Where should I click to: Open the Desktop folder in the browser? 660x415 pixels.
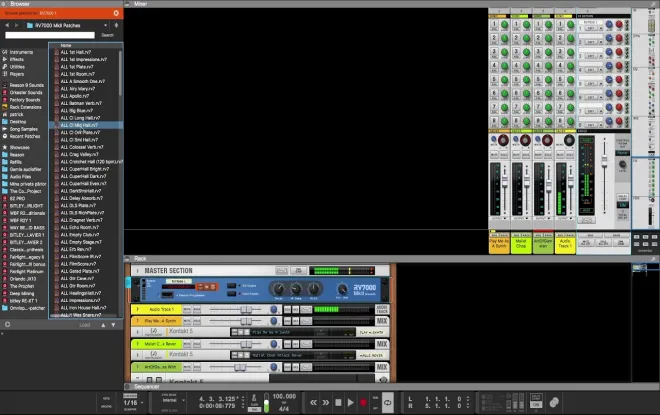tap(18, 122)
